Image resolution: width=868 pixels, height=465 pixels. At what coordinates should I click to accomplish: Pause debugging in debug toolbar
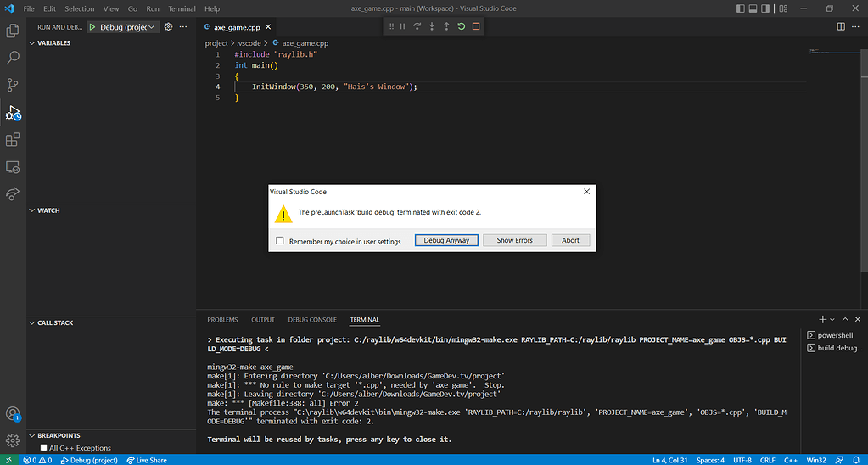pos(402,26)
